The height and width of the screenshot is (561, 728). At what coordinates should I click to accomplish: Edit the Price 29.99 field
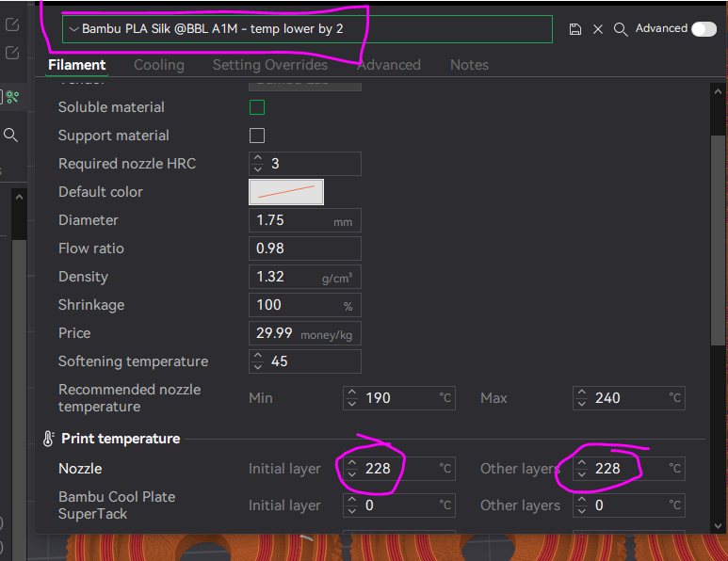(x=305, y=333)
